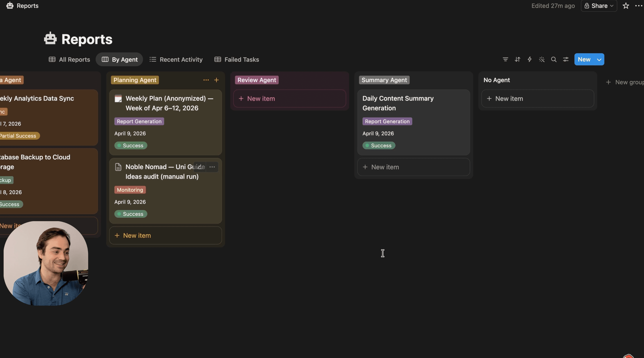The image size is (644, 358).
Task: Click the robot icon next to Reports title
Action: pos(50,39)
